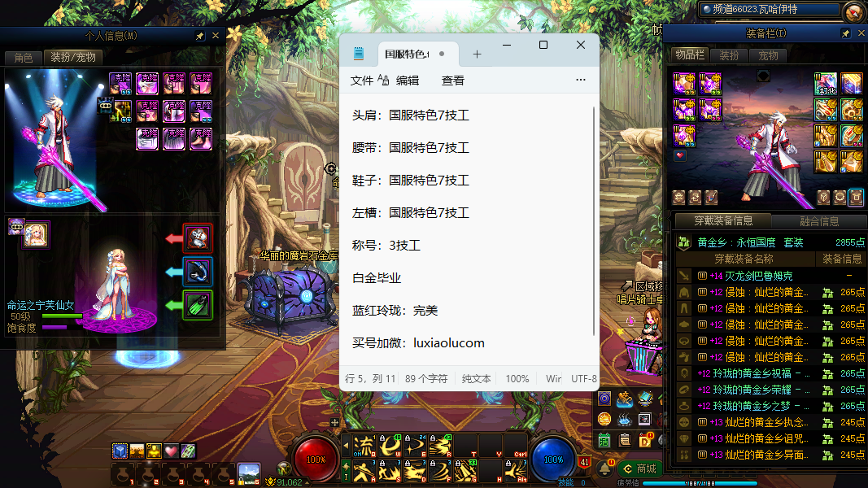Toggle pin on 个人信息 panel
The height and width of the screenshot is (488, 868).
pyautogui.click(x=200, y=36)
